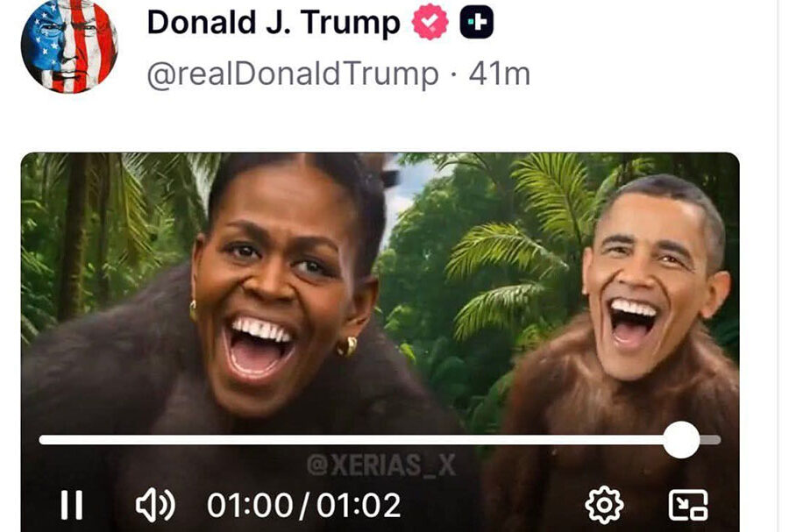Viewport: 789px width, 532px height.
Task: Open the @realDonaldTrump handle link
Action: [x=293, y=74]
